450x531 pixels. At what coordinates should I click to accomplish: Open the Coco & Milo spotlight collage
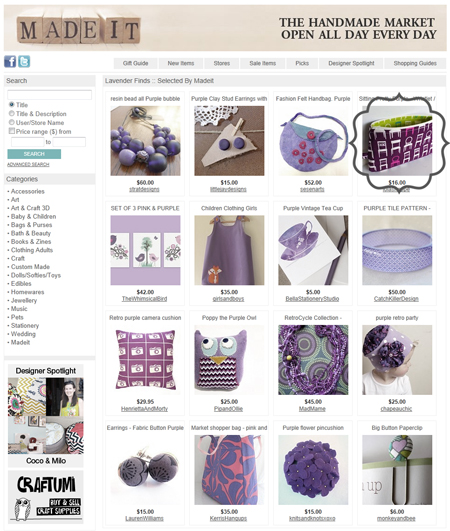[46, 416]
